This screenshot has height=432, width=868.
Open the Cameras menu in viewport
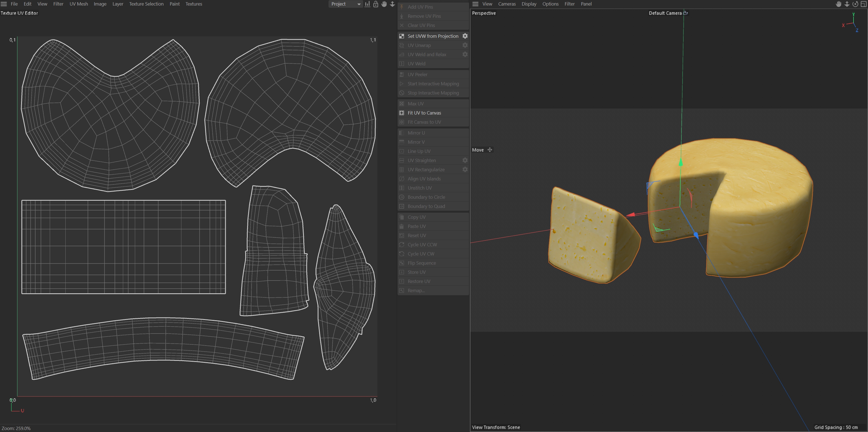point(507,4)
